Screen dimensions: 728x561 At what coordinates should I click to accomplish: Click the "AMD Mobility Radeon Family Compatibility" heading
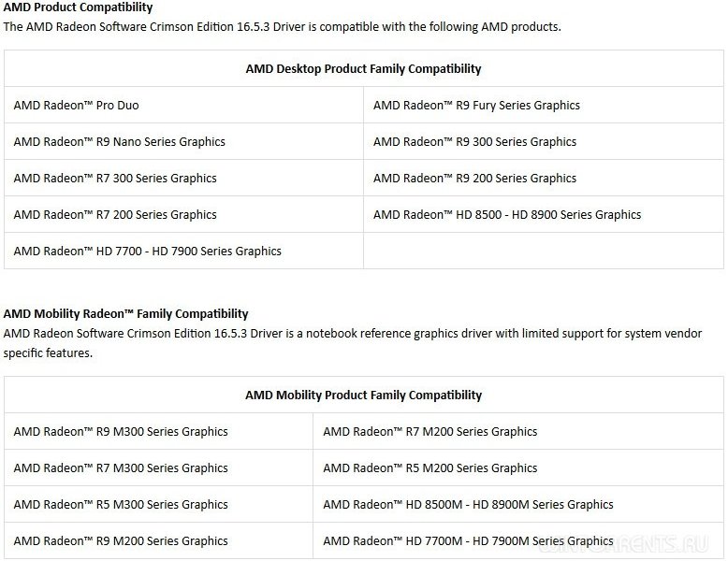click(126, 314)
